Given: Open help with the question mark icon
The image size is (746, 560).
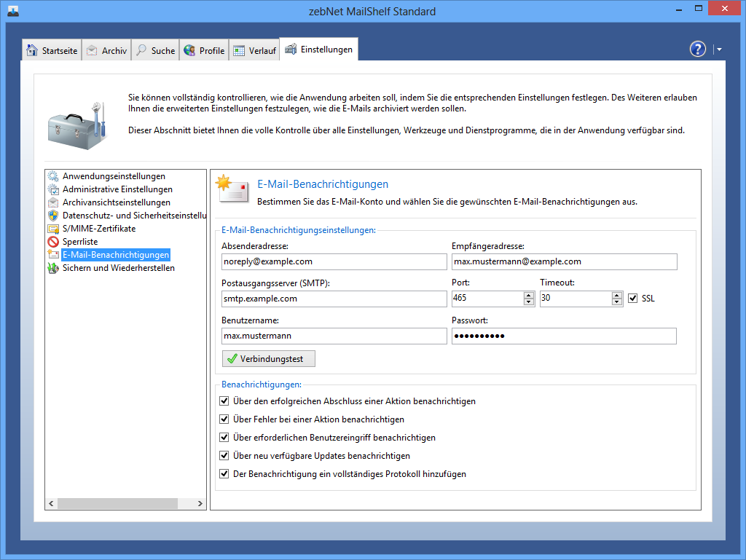Looking at the screenshot, I should (x=697, y=49).
